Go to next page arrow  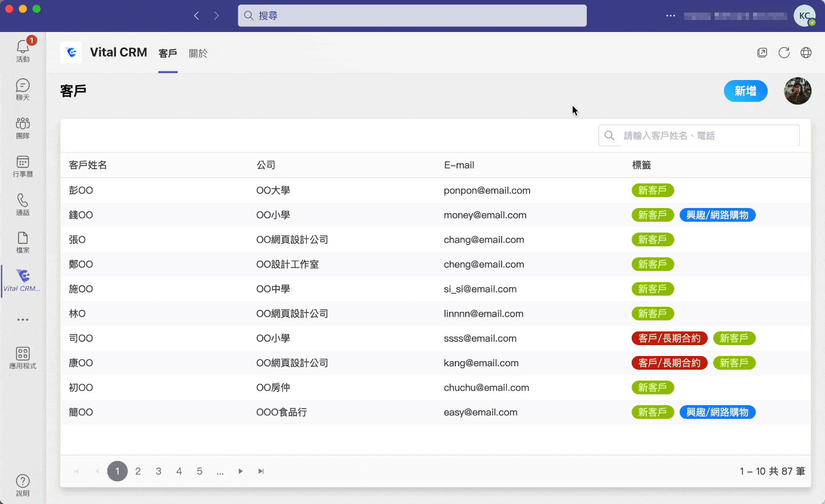[x=241, y=471]
